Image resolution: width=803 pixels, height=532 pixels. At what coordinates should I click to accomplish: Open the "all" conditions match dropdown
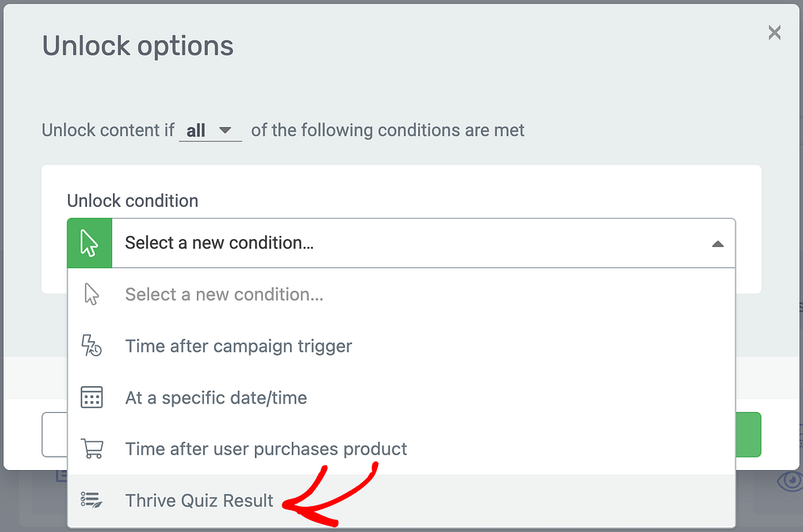pyautogui.click(x=209, y=130)
